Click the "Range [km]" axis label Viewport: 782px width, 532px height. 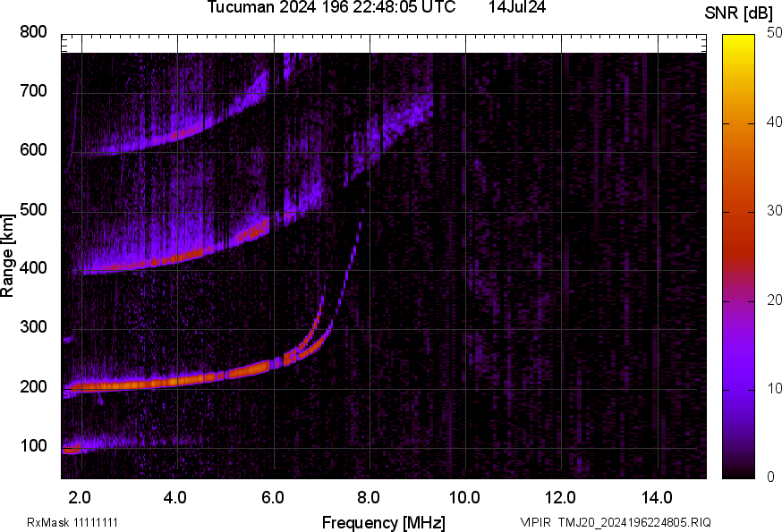pos(7,256)
